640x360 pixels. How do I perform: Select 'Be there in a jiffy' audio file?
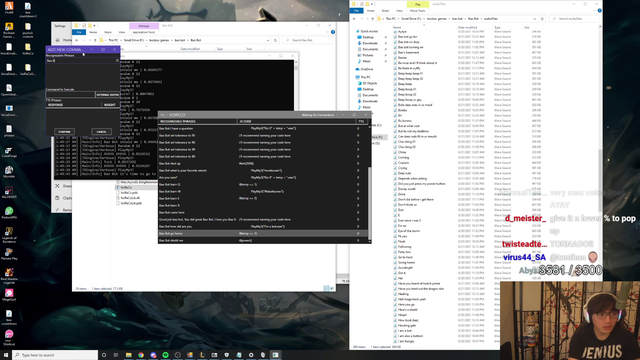click(x=409, y=68)
